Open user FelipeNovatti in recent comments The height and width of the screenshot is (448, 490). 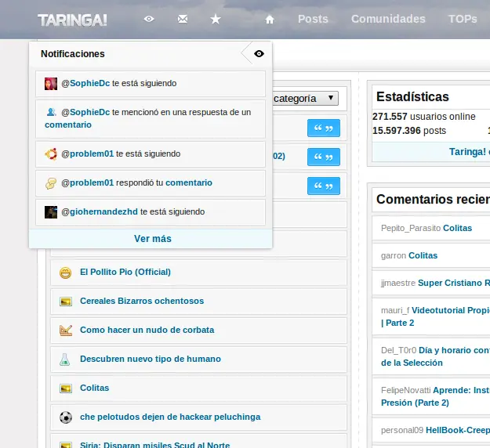405,391
